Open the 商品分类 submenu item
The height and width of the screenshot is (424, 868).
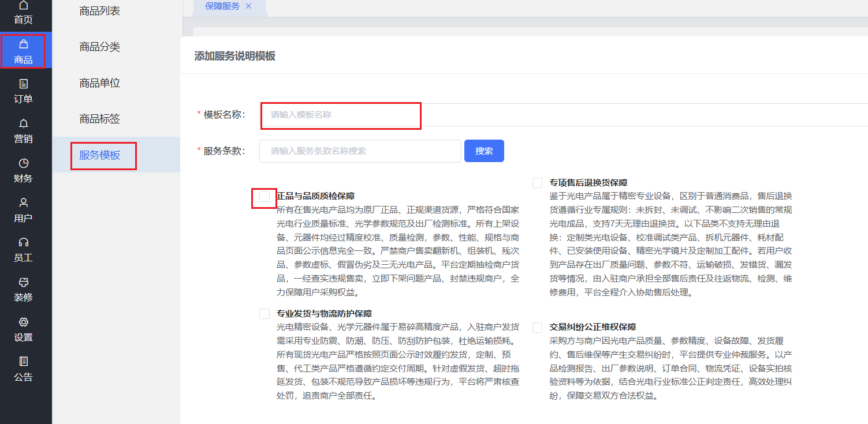(100, 47)
